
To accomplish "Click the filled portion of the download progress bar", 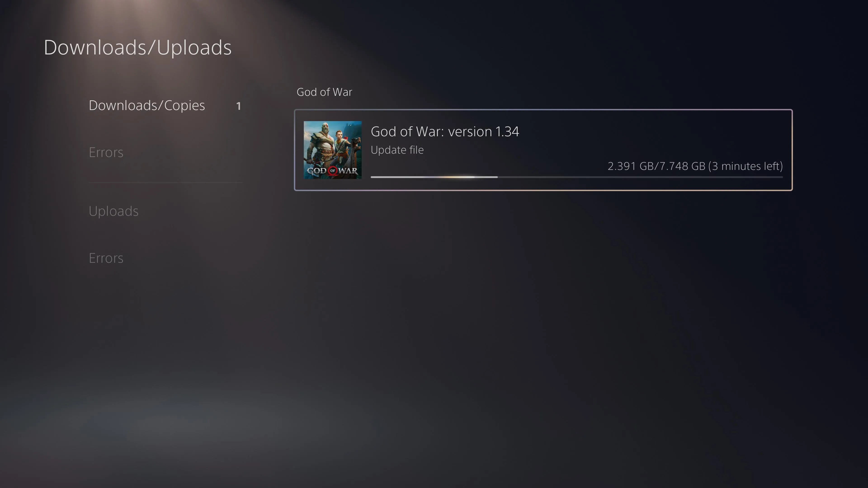I will pos(434,177).
